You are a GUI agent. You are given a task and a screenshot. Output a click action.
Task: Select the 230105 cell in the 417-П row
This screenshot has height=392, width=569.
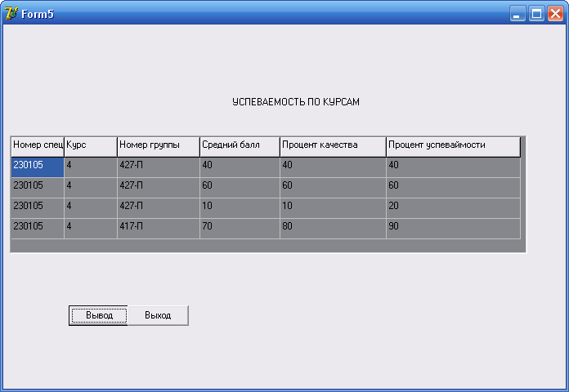point(38,229)
